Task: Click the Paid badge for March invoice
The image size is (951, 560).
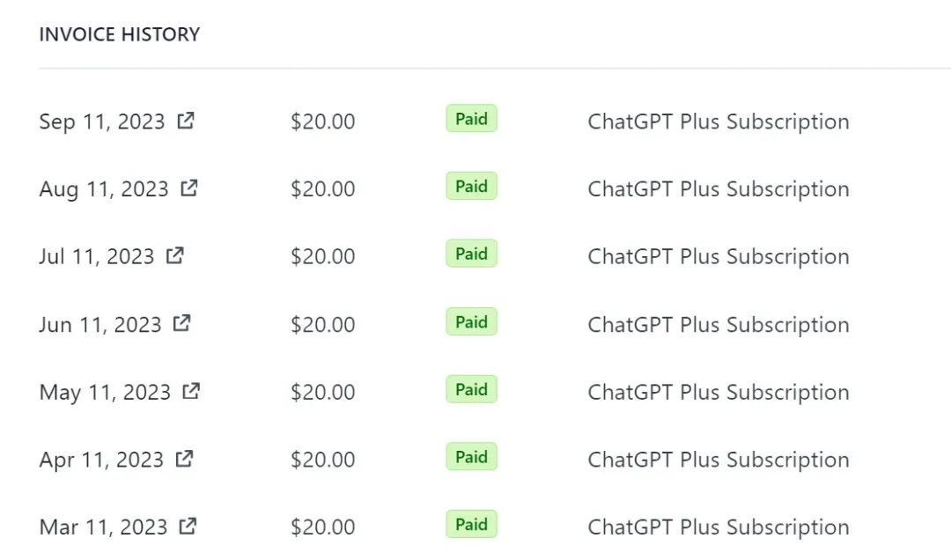Action: tap(471, 525)
